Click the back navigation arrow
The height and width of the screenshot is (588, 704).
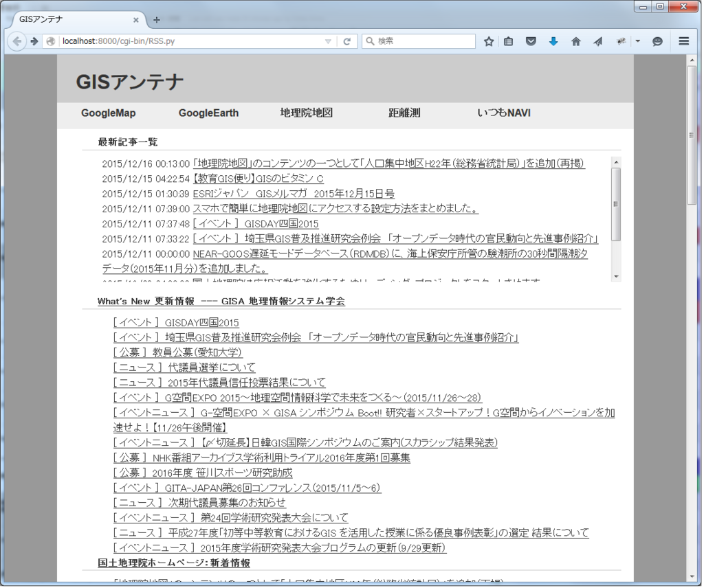[18, 41]
